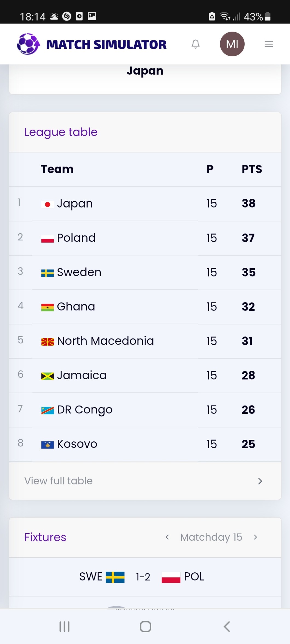The image size is (290, 644).
Task: Tap the Android home button
Action: pos(145,626)
